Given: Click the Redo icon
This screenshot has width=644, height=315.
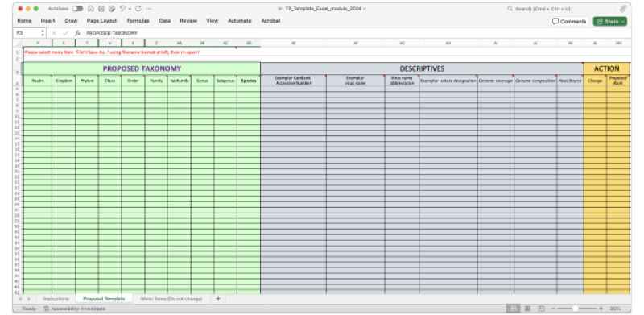Looking at the screenshot, I should point(138,9).
